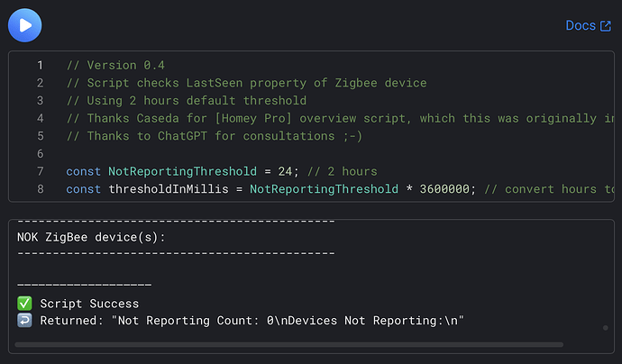622x364 pixels.
Task: Click the external link icon beside Docs
Action: tap(606, 26)
